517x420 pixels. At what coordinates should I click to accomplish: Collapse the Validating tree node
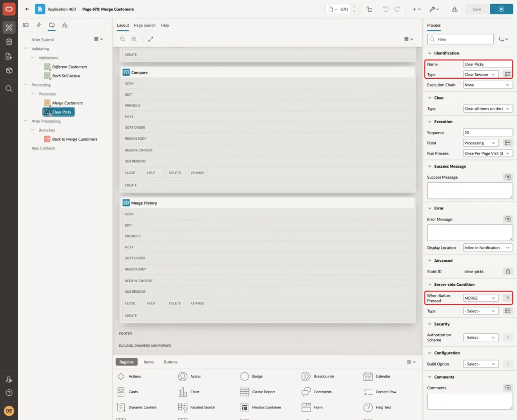pos(26,48)
